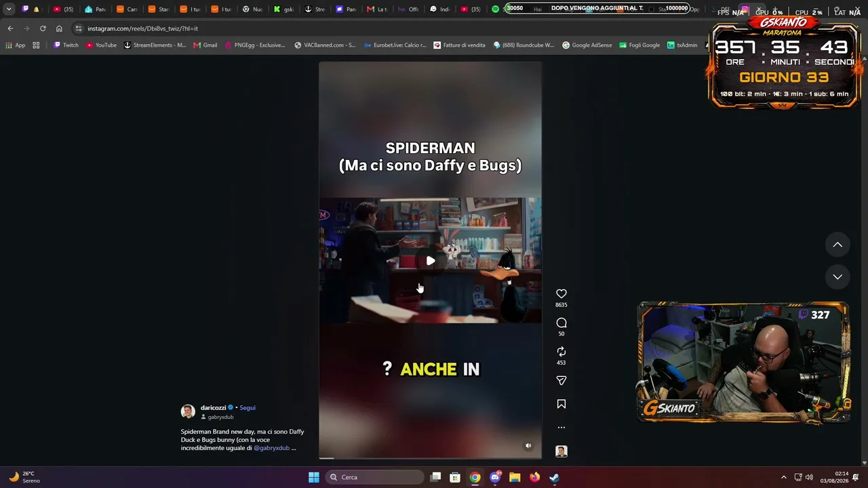
Task: Open the txAdmin bookmark
Action: [x=682, y=45]
